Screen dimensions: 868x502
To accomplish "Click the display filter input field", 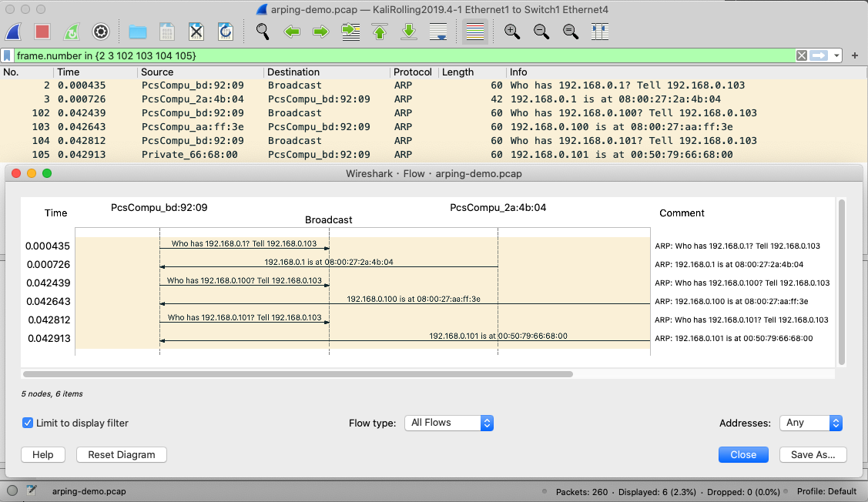I will tap(385, 55).
